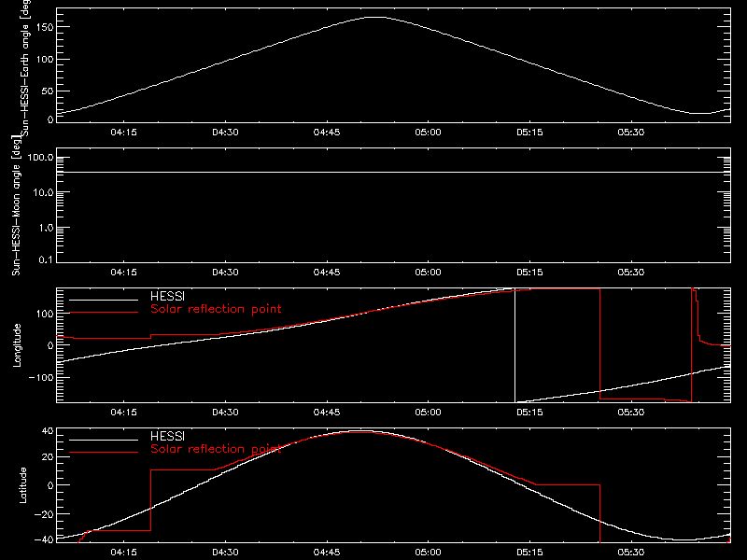The width and height of the screenshot is (747, 560).
Task: Click the -40 tick on Latitude axis
Action: point(44,540)
